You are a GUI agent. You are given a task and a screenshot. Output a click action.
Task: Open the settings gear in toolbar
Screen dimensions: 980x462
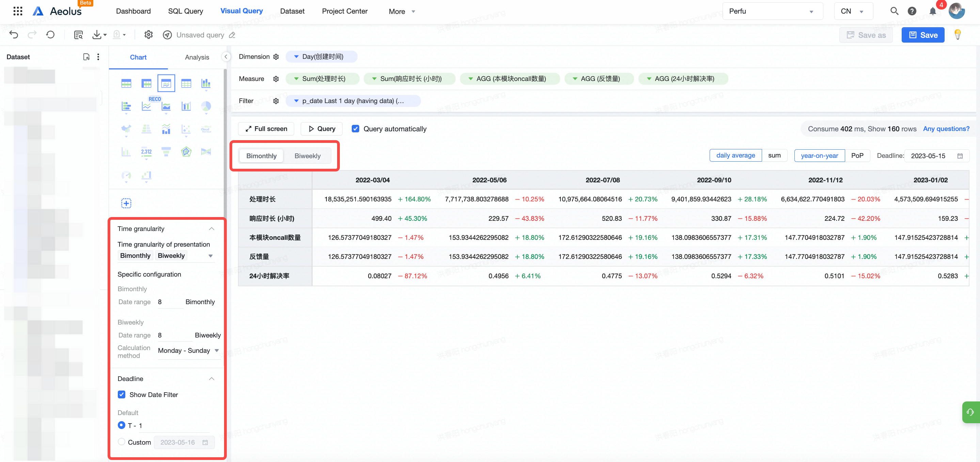tap(148, 35)
